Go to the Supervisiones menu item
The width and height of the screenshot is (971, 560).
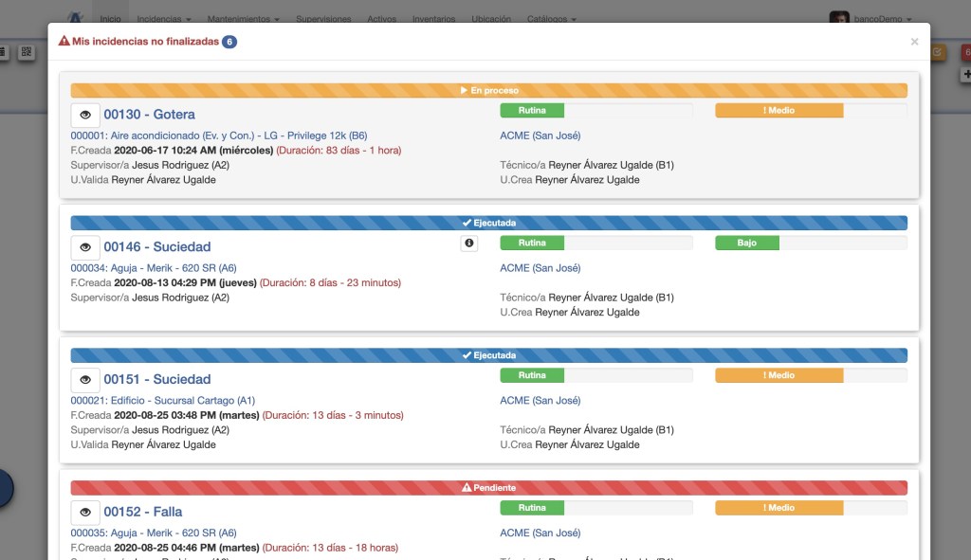click(x=323, y=19)
